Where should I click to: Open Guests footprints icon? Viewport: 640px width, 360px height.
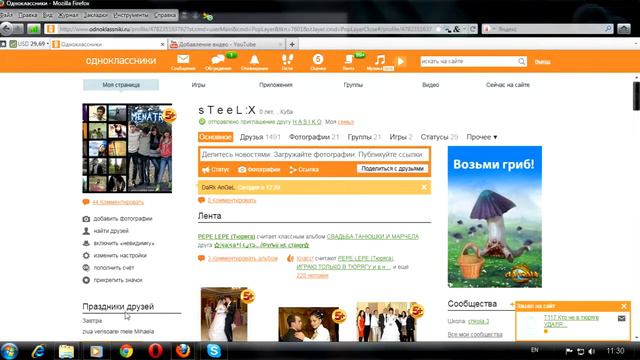pos(287,62)
